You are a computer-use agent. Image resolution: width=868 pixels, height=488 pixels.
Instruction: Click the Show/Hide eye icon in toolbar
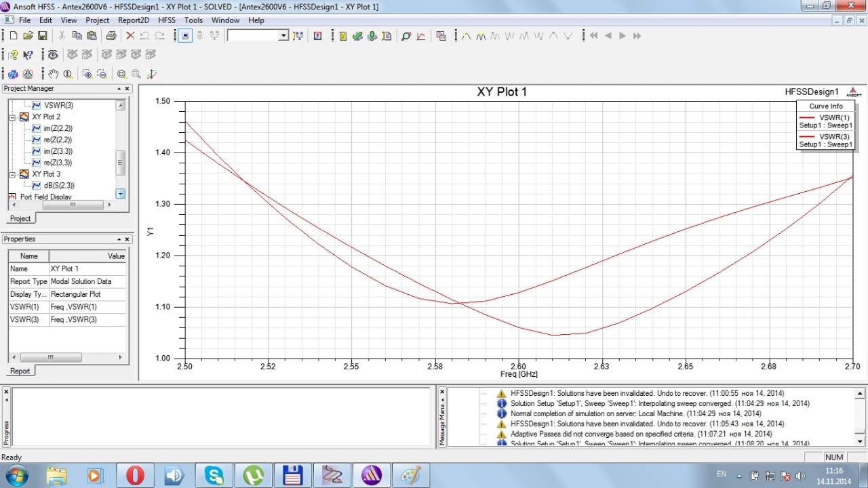pyautogui.click(x=53, y=55)
